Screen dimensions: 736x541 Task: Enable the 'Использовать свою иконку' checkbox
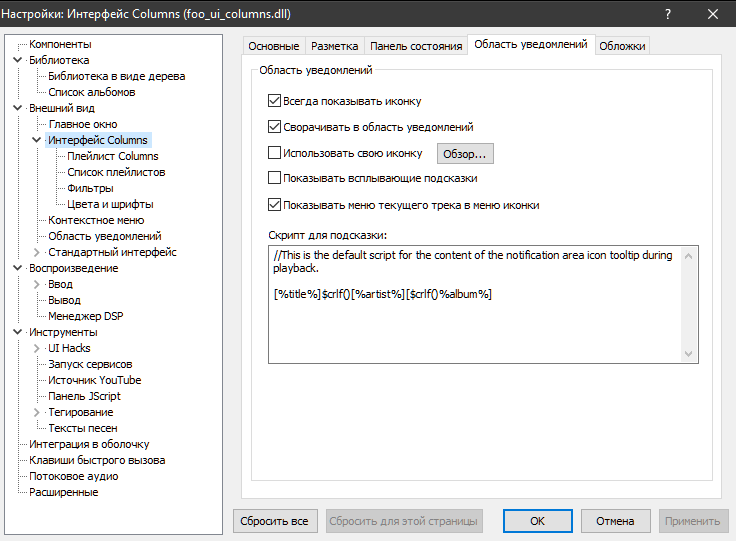275,154
